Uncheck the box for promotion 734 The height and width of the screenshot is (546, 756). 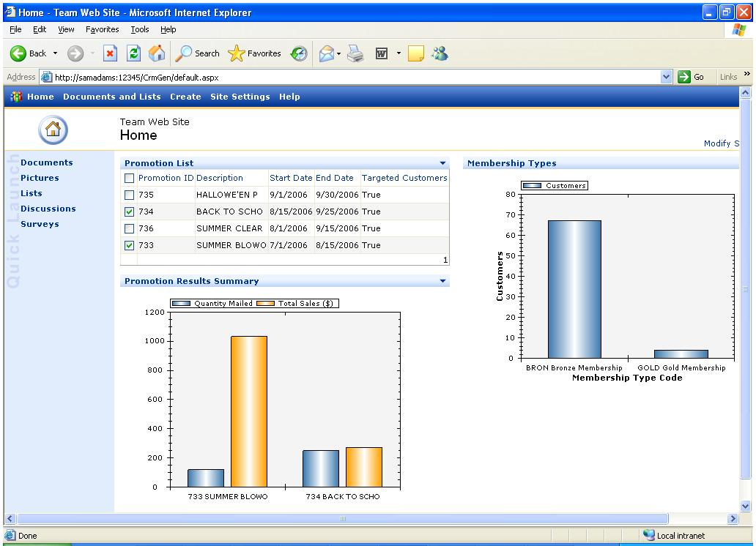[x=129, y=212]
